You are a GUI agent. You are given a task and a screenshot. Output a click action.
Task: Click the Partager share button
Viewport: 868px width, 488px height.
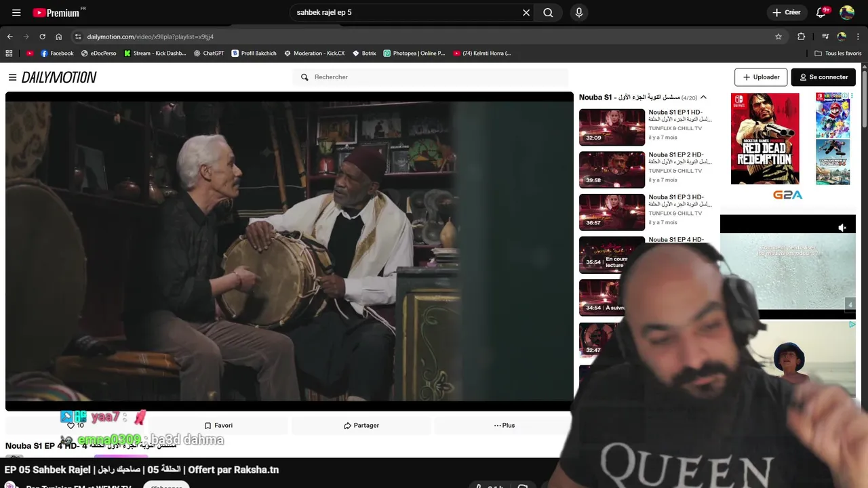pos(361,426)
